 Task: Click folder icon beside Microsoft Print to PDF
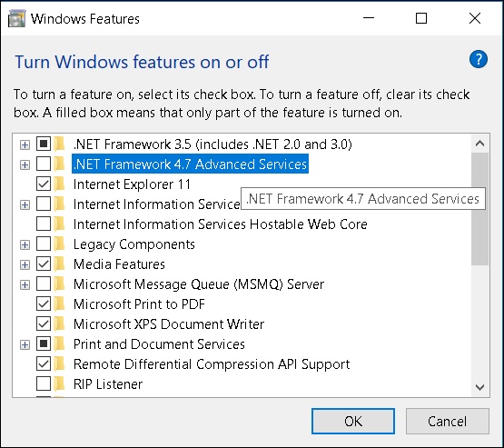[x=59, y=304]
